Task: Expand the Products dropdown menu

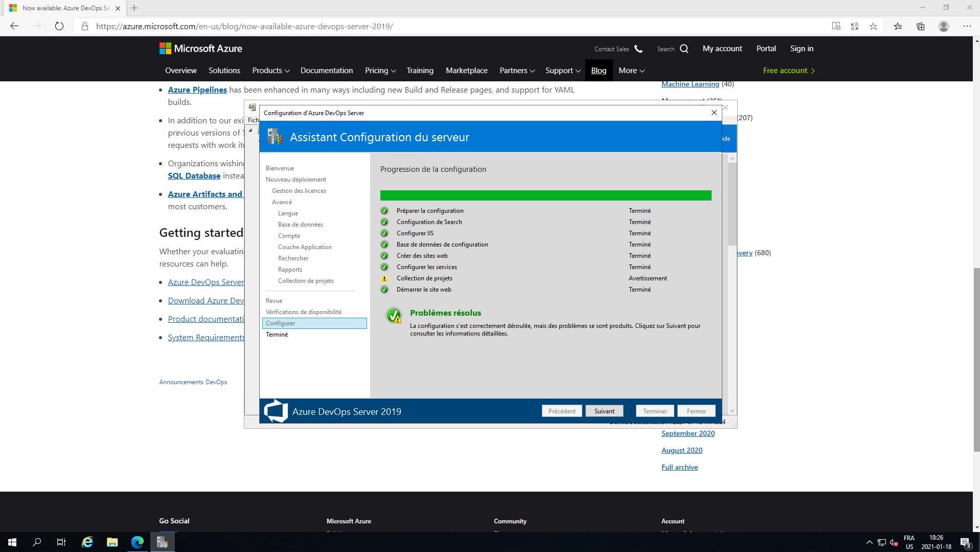Action: tap(270, 71)
